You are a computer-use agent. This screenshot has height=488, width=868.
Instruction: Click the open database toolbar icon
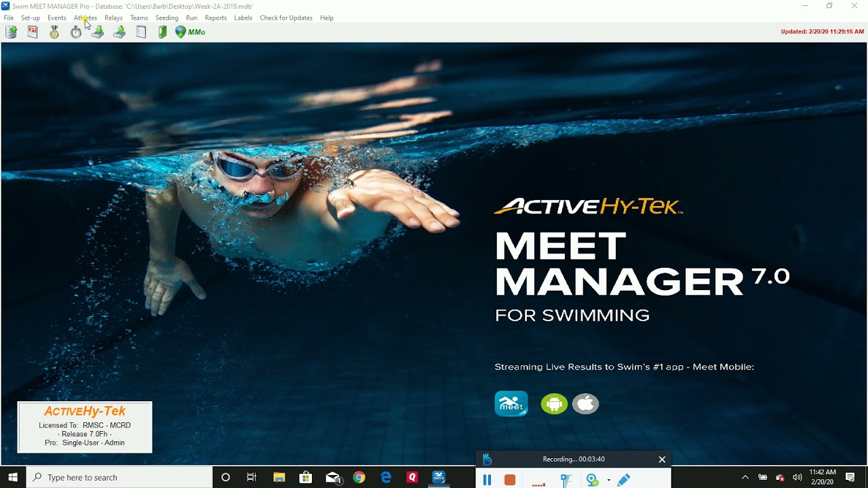(11, 32)
